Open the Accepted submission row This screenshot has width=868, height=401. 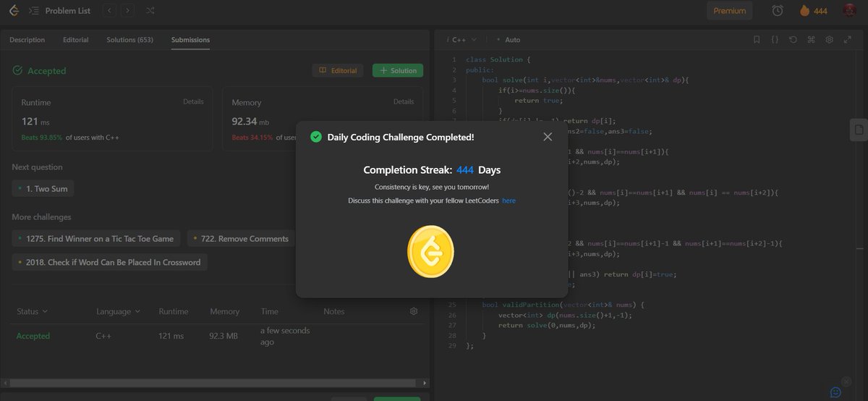[x=216, y=337]
